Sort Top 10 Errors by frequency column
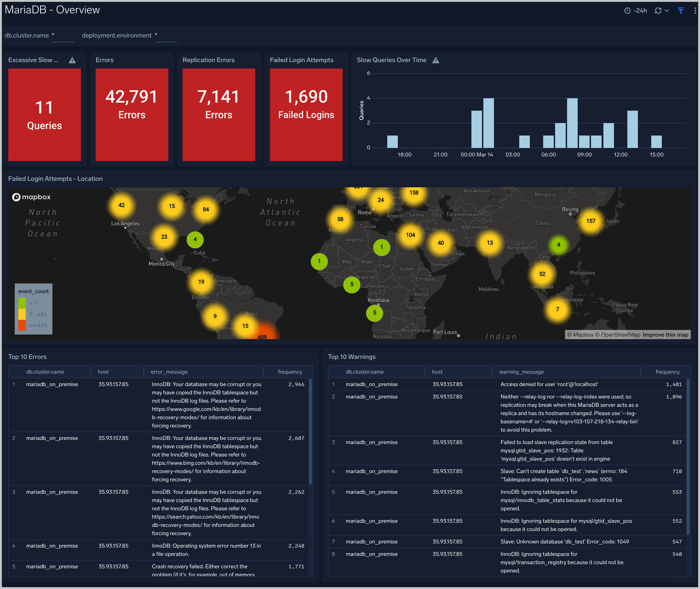The width and height of the screenshot is (700, 589). (x=290, y=372)
